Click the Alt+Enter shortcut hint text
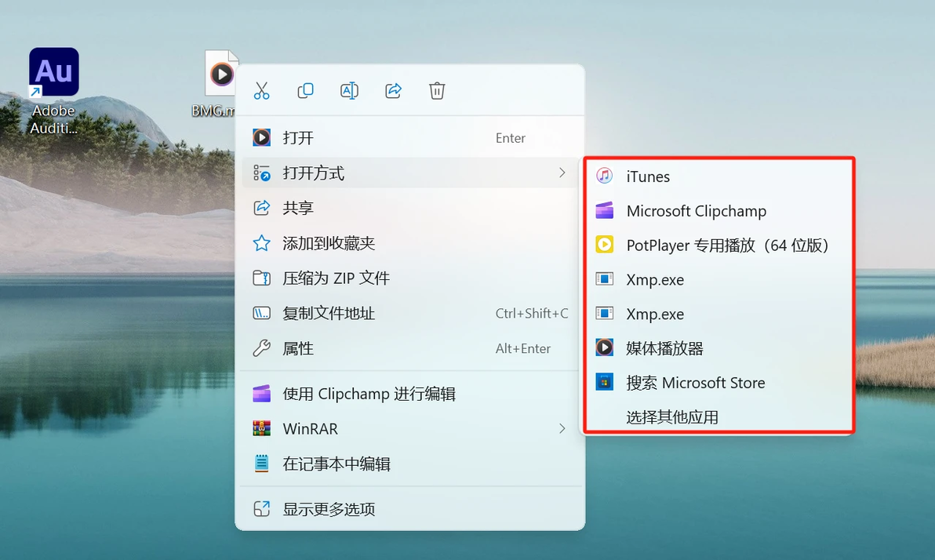The width and height of the screenshot is (935, 560). 523,348
